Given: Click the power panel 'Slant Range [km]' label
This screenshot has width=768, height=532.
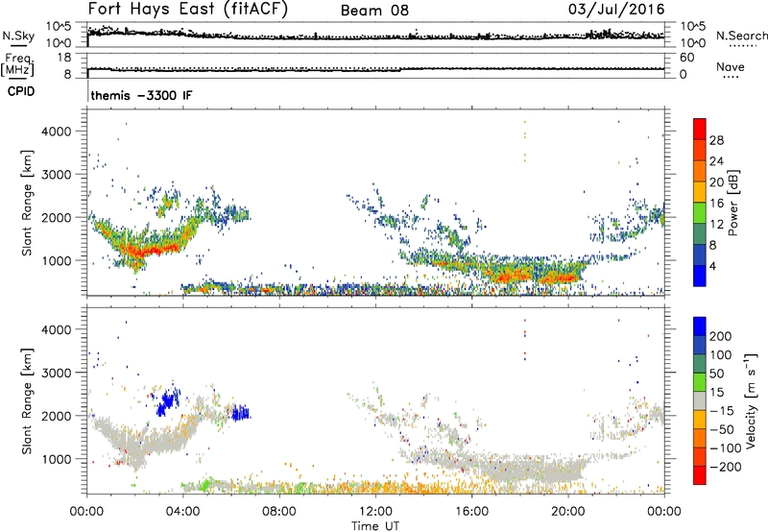Looking at the screenshot, I should pyautogui.click(x=27, y=204).
